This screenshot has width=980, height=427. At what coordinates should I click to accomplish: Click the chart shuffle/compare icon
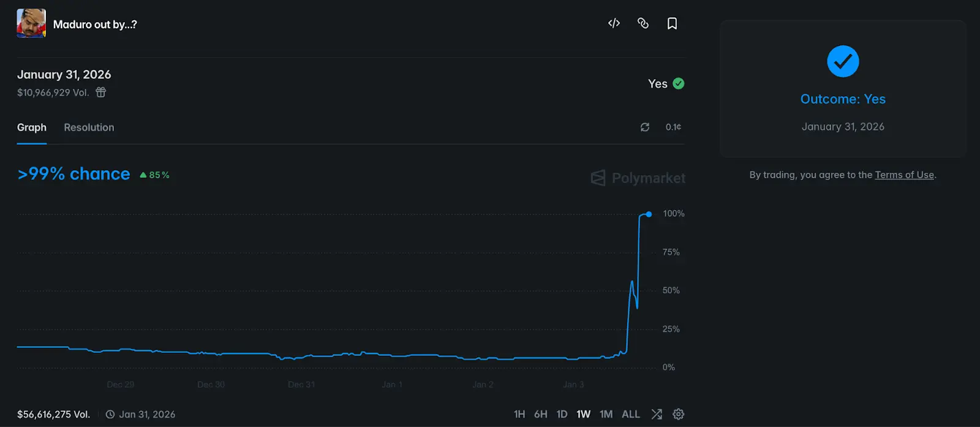(x=657, y=414)
